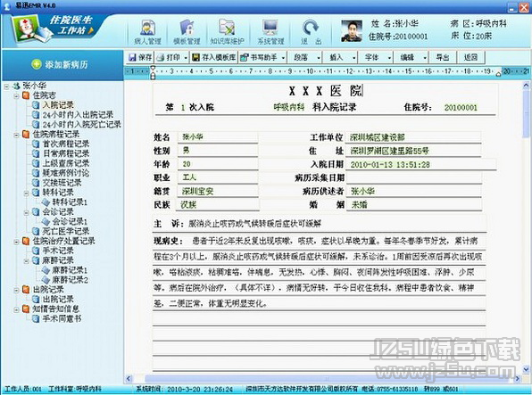Click the right margin marker on ruler
532x395 pixels.
(498, 74)
